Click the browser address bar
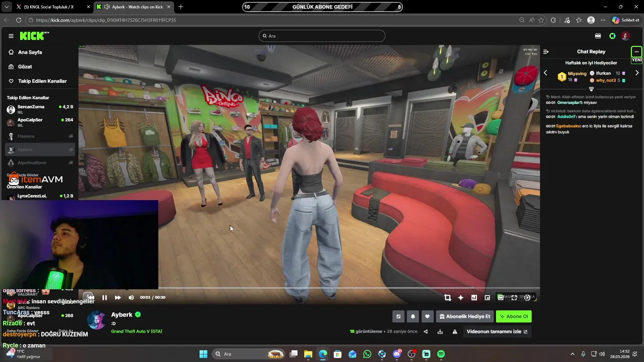 click(x=272, y=20)
